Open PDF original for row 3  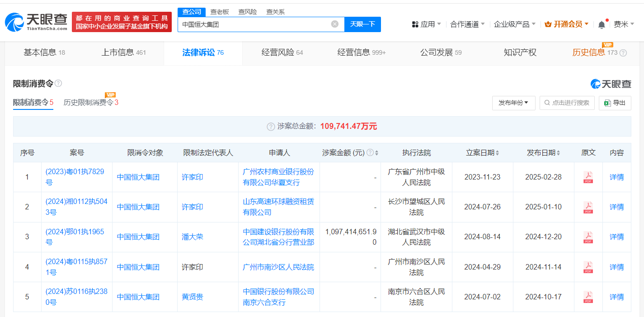588,237
